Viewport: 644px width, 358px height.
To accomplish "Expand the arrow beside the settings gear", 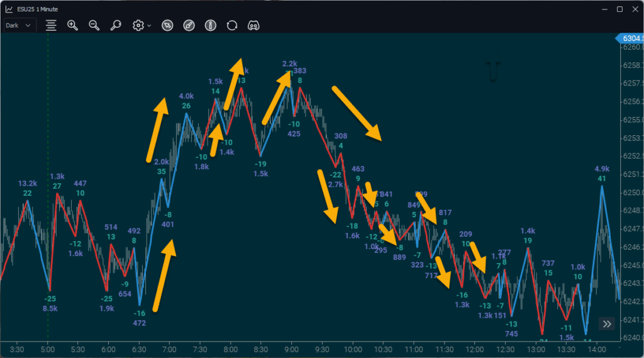I will click(149, 26).
